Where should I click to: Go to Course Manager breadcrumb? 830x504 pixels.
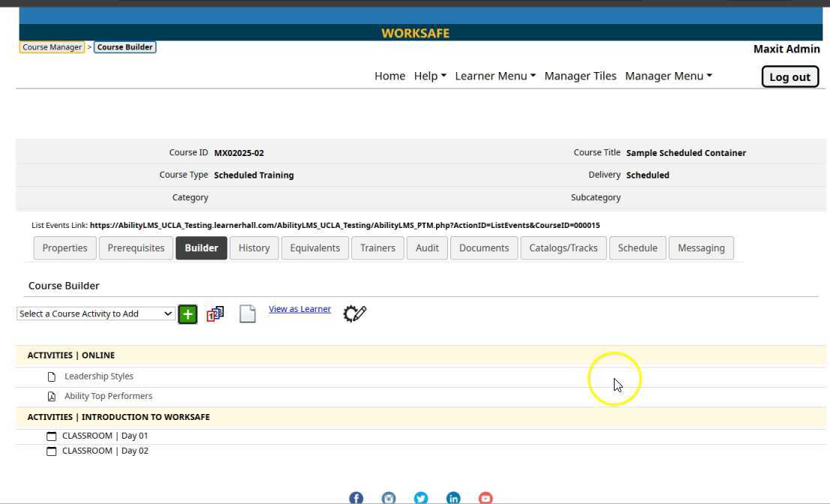[x=52, y=47]
